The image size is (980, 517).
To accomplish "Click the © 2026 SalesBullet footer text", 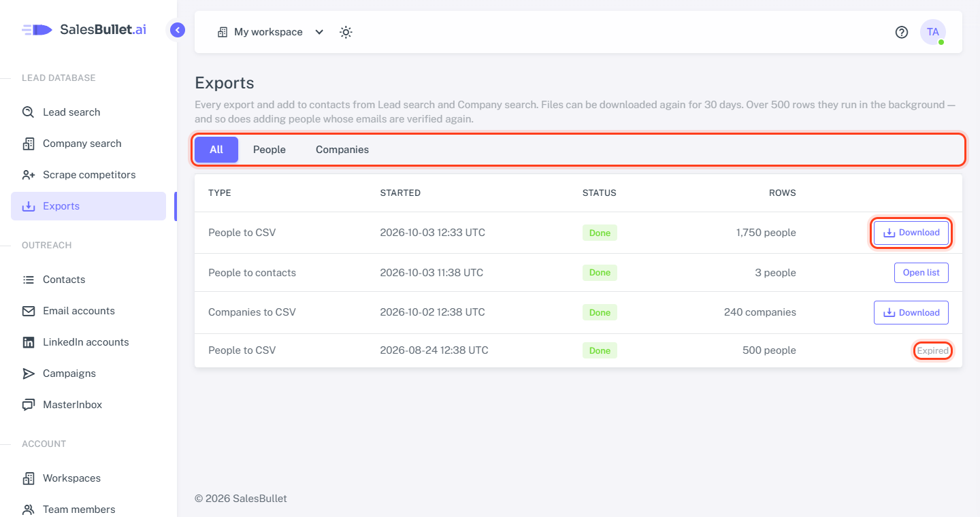I will click(241, 499).
